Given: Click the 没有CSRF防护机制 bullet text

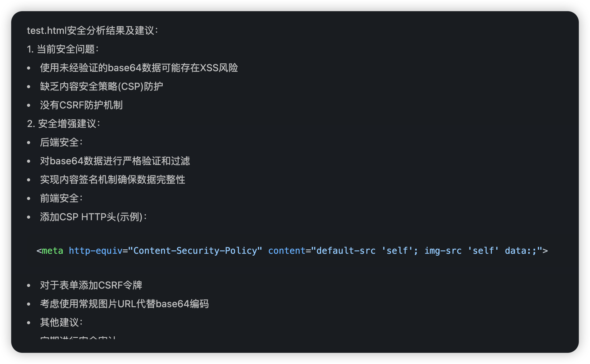Looking at the screenshot, I should [81, 105].
